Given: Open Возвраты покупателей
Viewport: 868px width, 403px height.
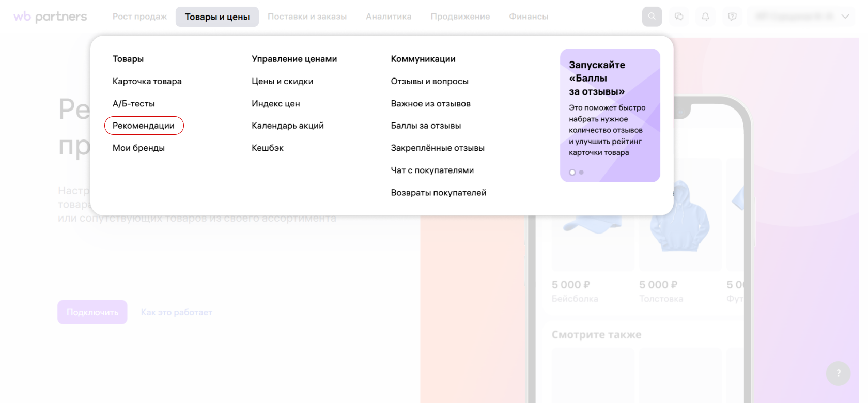Looking at the screenshot, I should click(439, 193).
